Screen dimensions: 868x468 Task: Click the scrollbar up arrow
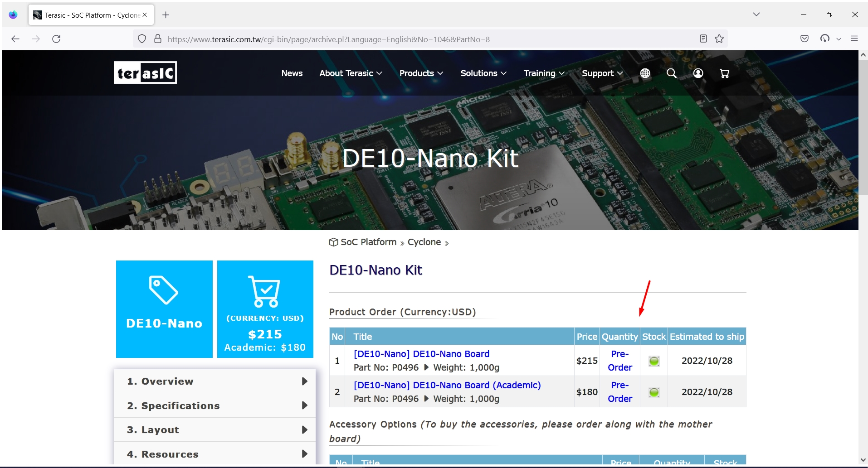point(863,55)
